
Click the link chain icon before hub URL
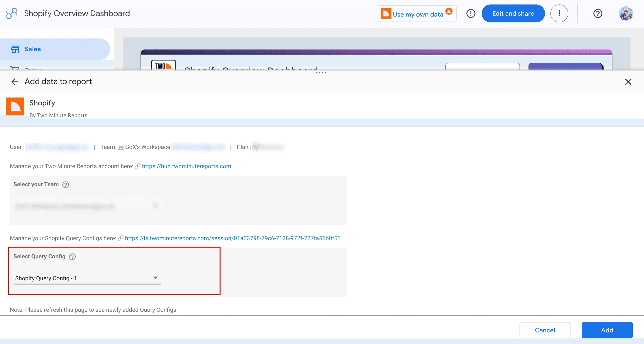pyautogui.click(x=138, y=166)
